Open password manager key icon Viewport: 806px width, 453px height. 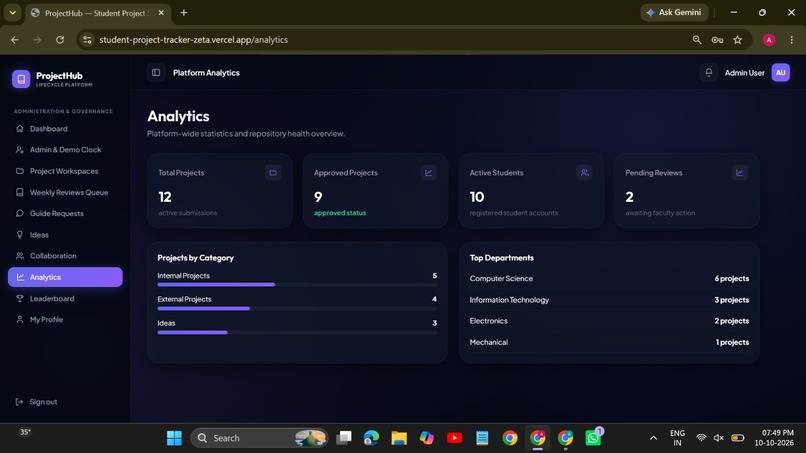(717, 40)
